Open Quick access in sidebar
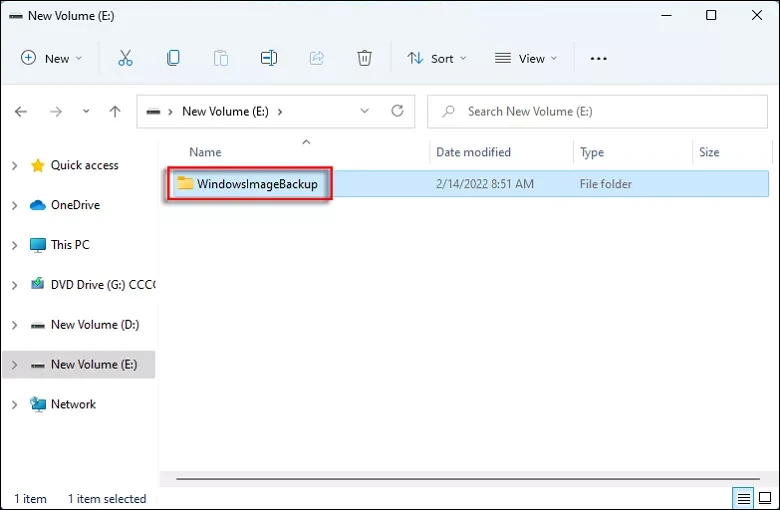 click(85, 165)
